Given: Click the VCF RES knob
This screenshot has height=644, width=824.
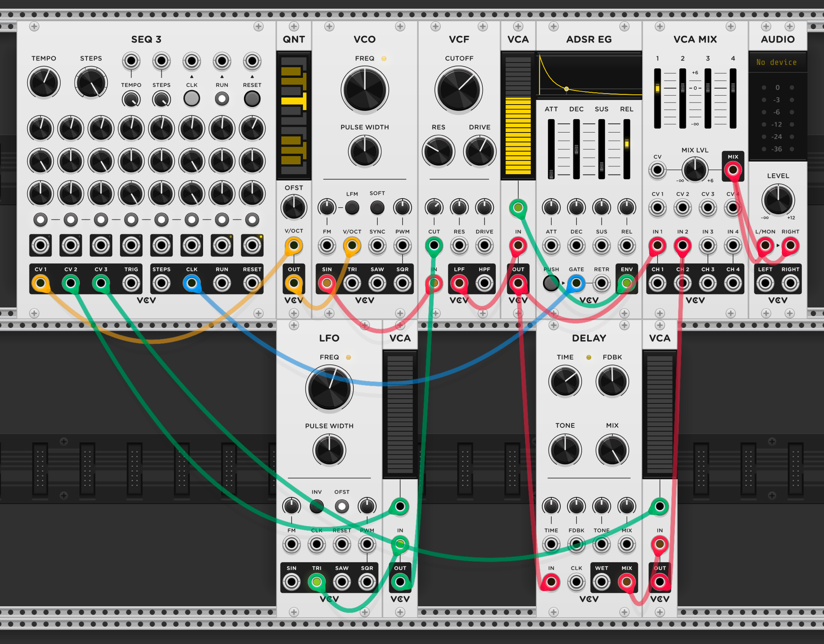Looking at the screenshot, I should (438, 151).
